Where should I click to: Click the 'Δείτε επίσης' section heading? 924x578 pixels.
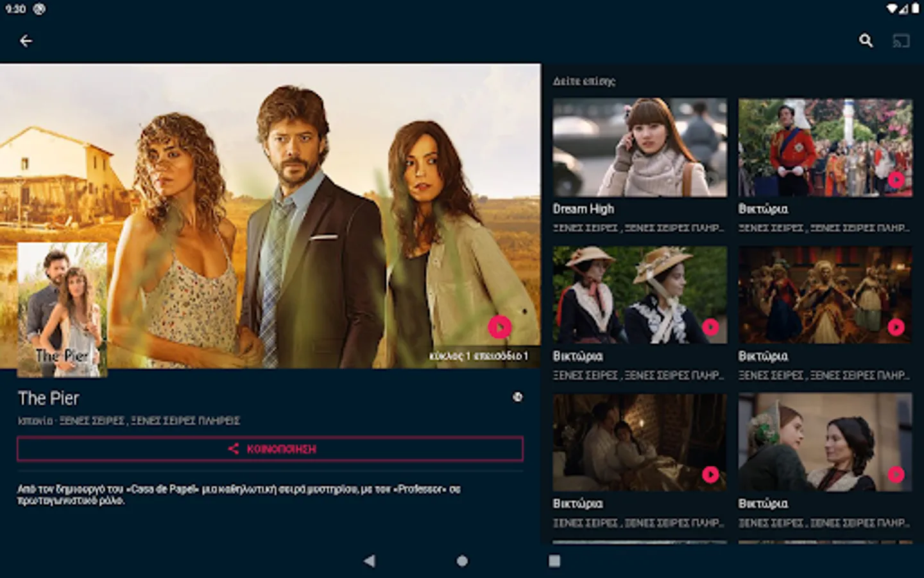tap(584, 82)
